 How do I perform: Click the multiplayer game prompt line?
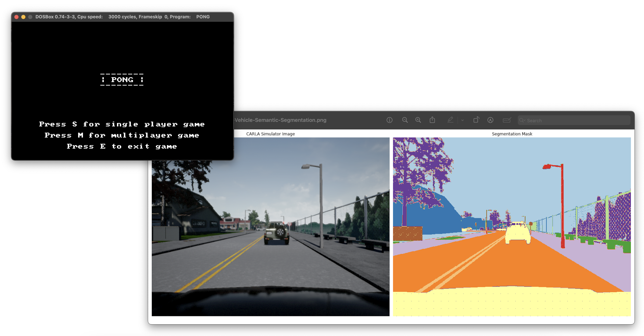coord(122,135)
